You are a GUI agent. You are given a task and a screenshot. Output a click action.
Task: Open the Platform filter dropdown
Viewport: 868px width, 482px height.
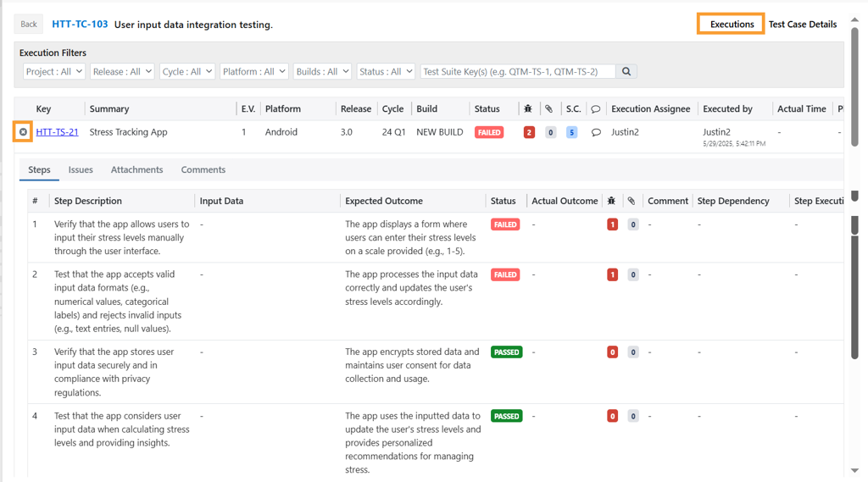tap(254, 71)
